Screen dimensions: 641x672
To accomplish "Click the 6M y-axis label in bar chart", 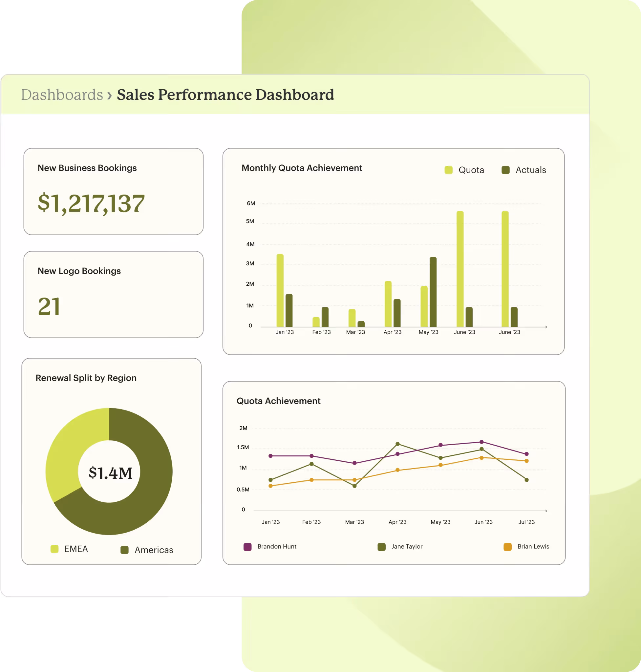I will [251, 203].
